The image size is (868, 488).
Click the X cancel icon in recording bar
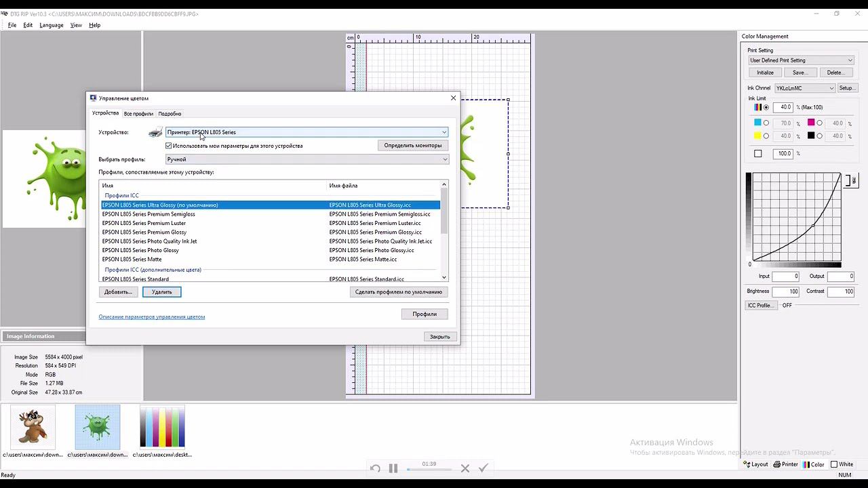pyautogui.click(x=465, y=468)
